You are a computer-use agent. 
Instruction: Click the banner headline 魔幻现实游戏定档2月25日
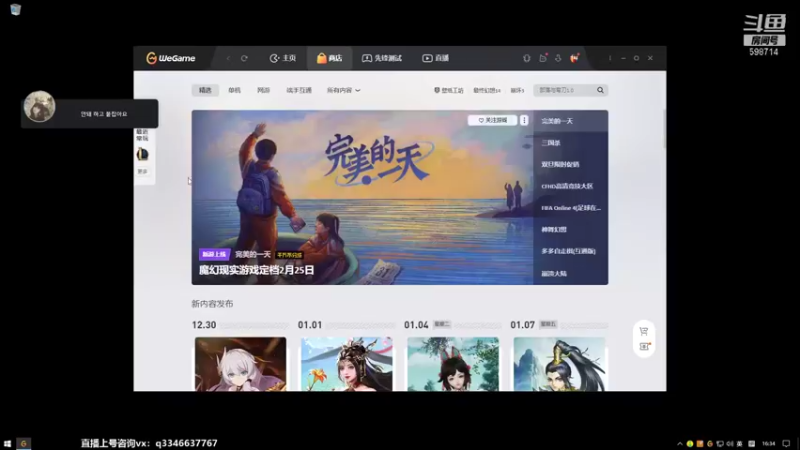[256, 270]
